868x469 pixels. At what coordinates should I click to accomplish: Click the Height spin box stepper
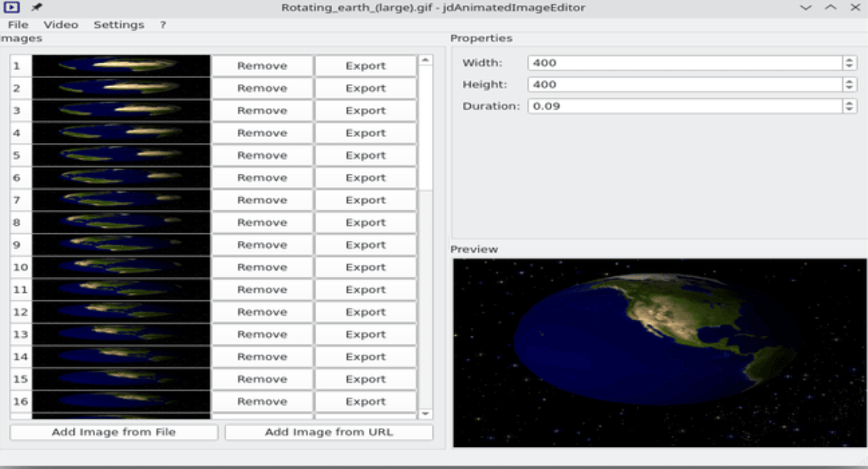coord(850,85)
